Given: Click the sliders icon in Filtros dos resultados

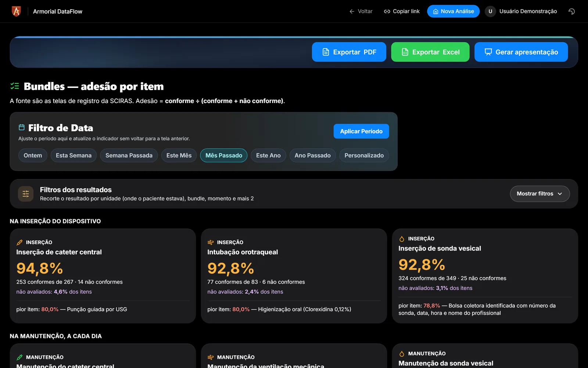Looking at the screenshot, I should (26, 194).
